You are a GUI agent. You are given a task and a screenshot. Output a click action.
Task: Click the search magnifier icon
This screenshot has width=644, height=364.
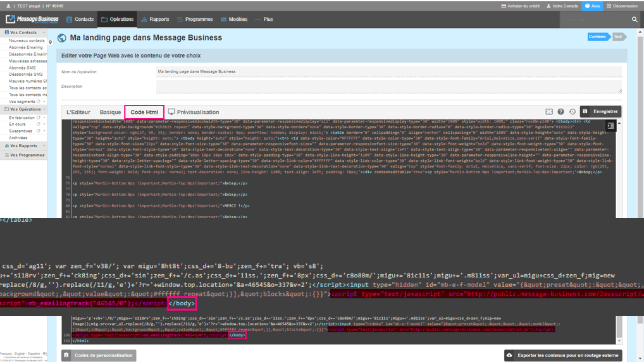point(635,20)
